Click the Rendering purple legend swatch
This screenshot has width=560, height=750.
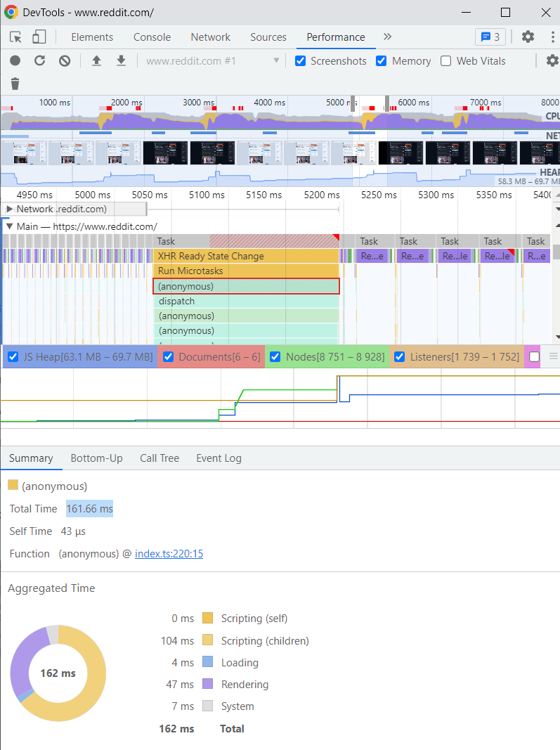point(207,684)
